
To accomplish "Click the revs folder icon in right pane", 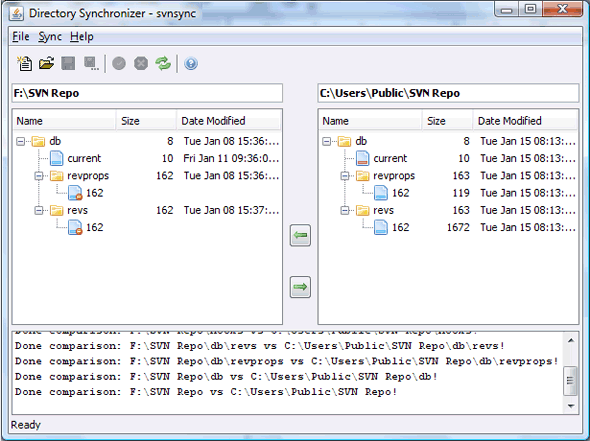I will (363, 210).
